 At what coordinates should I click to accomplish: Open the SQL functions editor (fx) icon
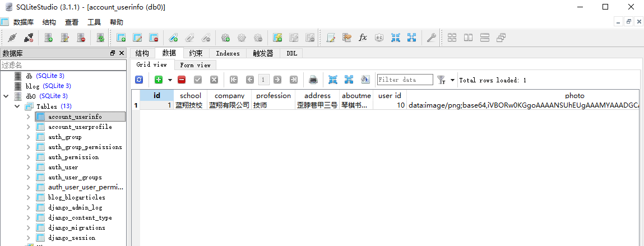(x=363, y=38)
